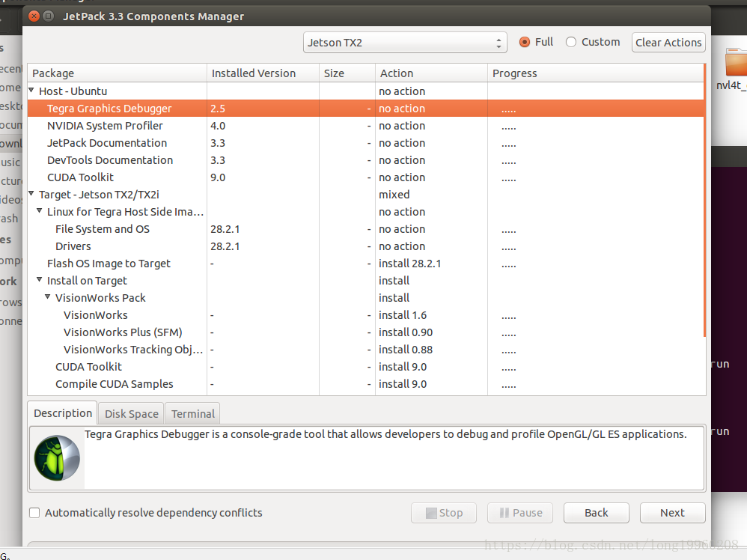The image size is (747, 560).
Task: Click version 4.0 of NVIDIA System Profiler
Action: [x=263, y=126]
